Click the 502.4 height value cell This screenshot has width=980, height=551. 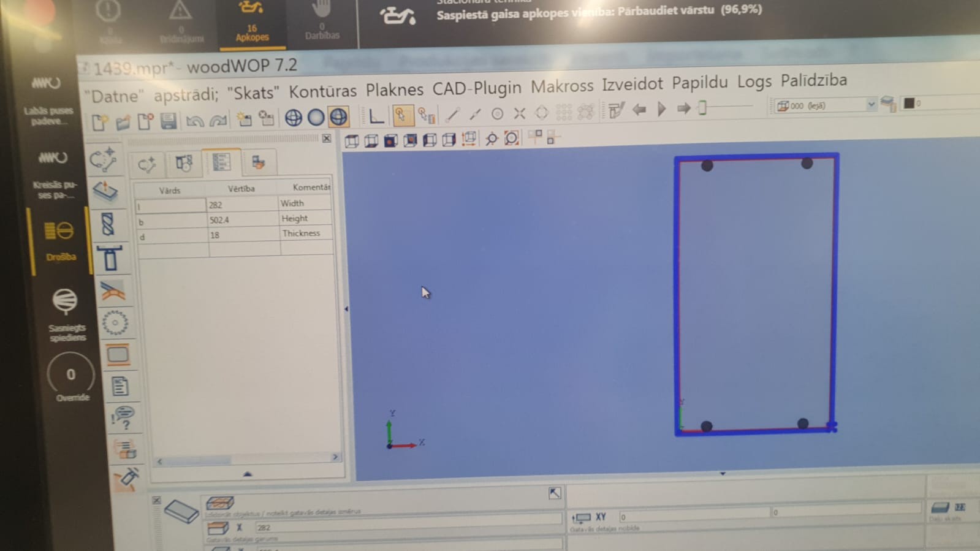(x=243, y=219)
